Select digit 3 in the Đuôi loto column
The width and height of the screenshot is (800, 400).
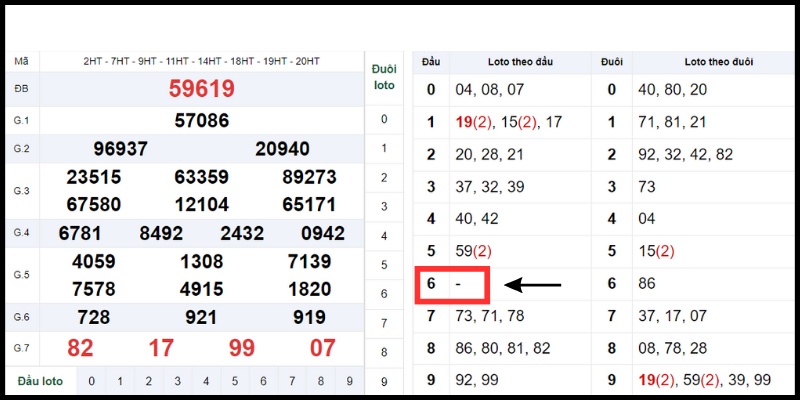384,207
